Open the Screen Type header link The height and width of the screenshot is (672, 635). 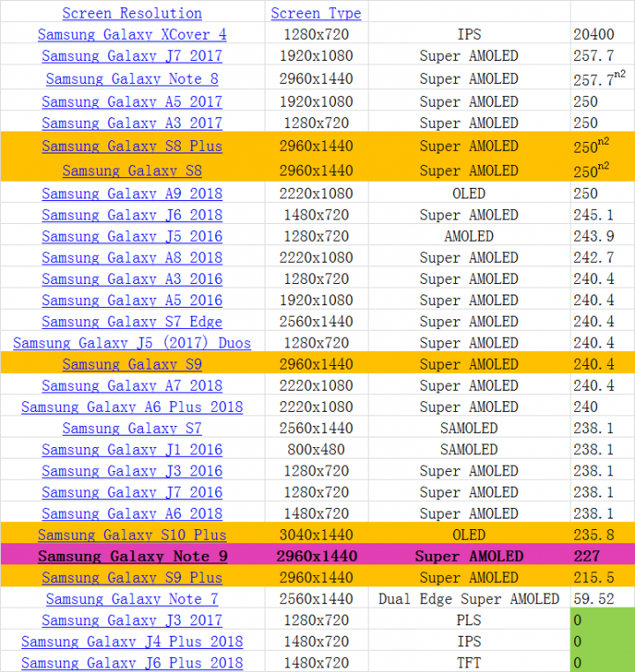(317, 13)
